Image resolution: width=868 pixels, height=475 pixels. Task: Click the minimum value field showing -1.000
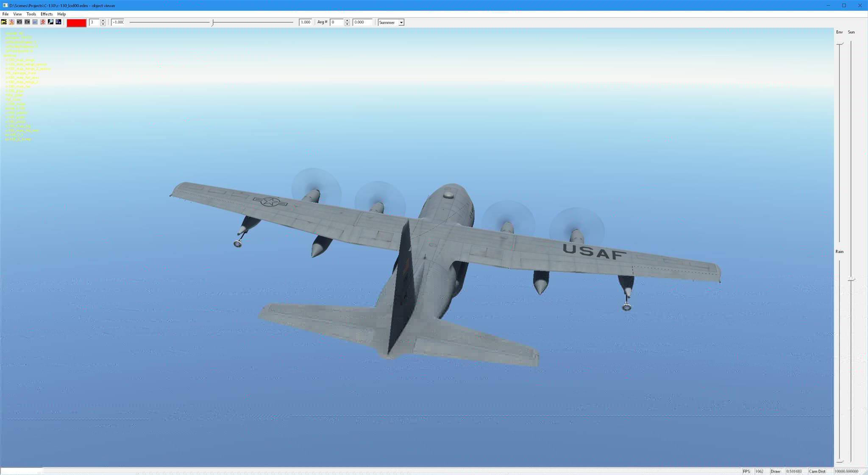click(x=118, y=22)
